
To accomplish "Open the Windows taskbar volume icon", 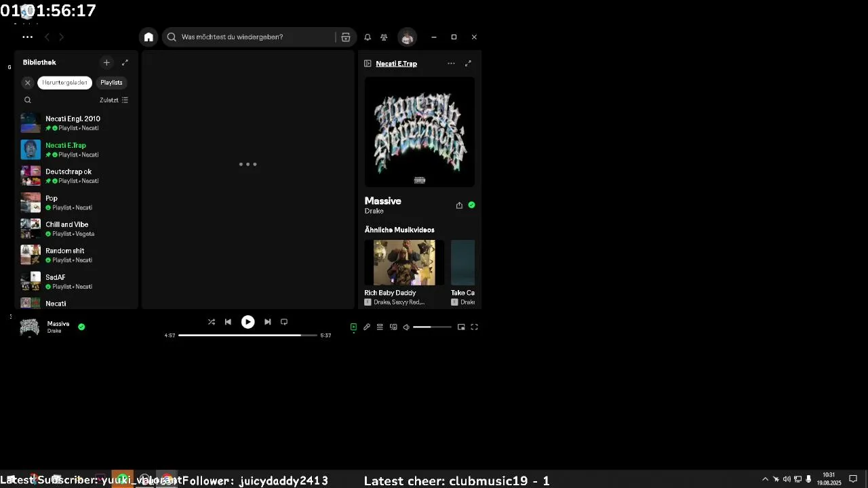I will pyautogui.click(x=787, y=479).
